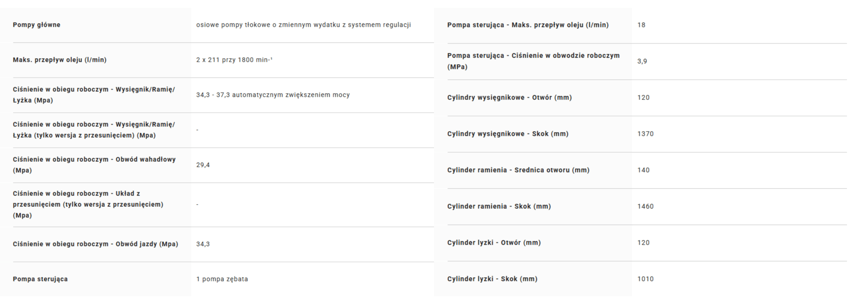Click the "Obwód wahadłowy (Mpa)" pressure label
The image size is (868, 304).
[x=94, y=165]
